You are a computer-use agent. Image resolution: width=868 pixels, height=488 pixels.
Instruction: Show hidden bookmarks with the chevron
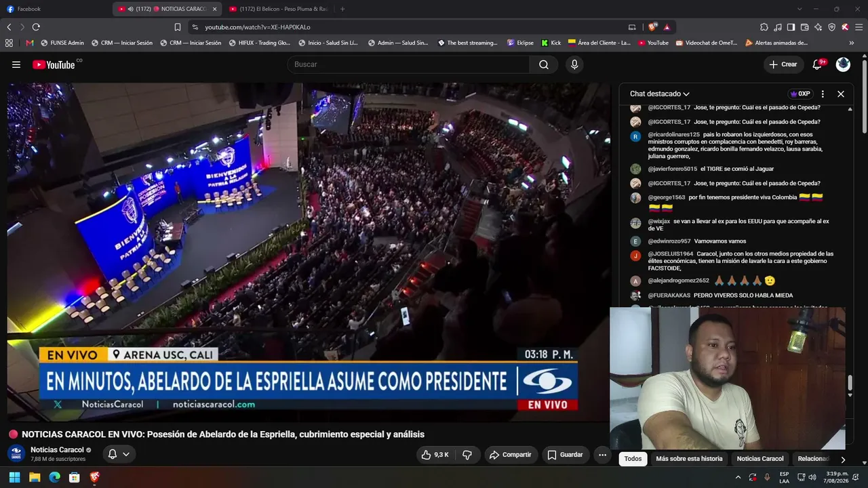point(852,43)
